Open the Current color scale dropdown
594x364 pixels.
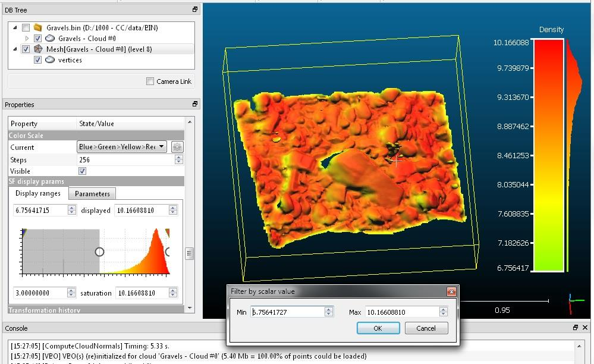(122, 147)
